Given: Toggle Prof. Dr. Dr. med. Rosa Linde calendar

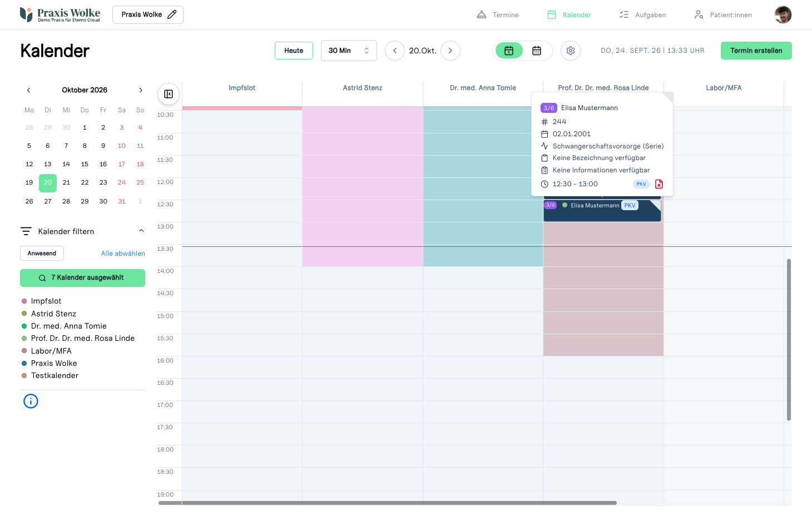Looking at the screenshot, I should tap(78, 338).
